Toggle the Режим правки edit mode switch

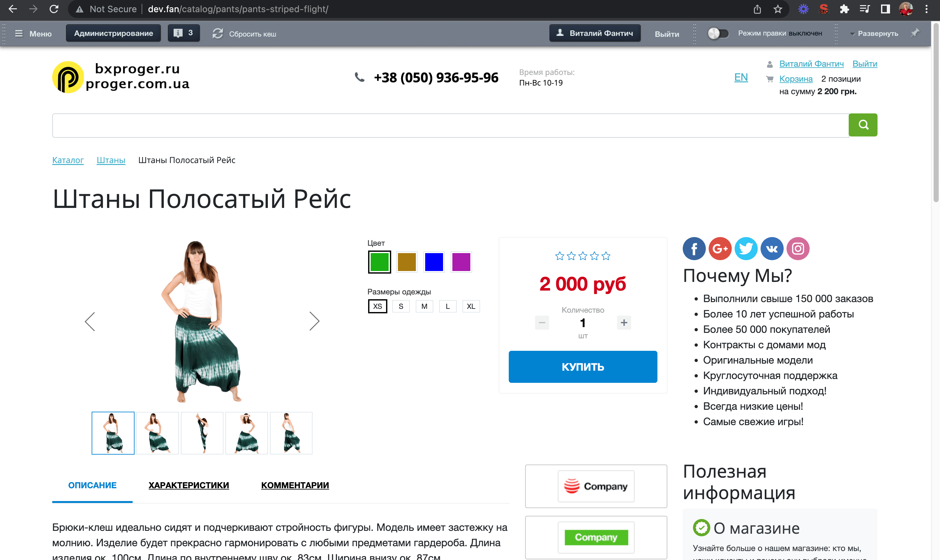(x=718, y=33)
